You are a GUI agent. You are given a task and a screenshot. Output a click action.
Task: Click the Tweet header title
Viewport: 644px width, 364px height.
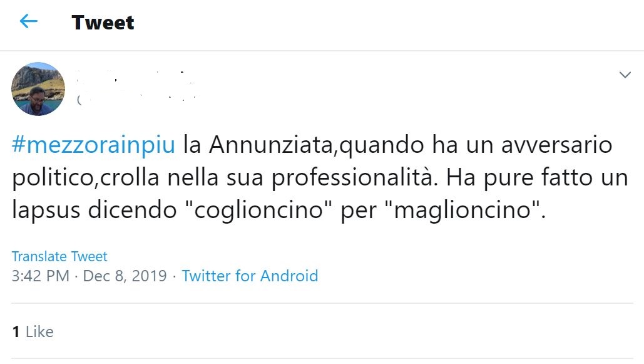click(x=103, y=22)
